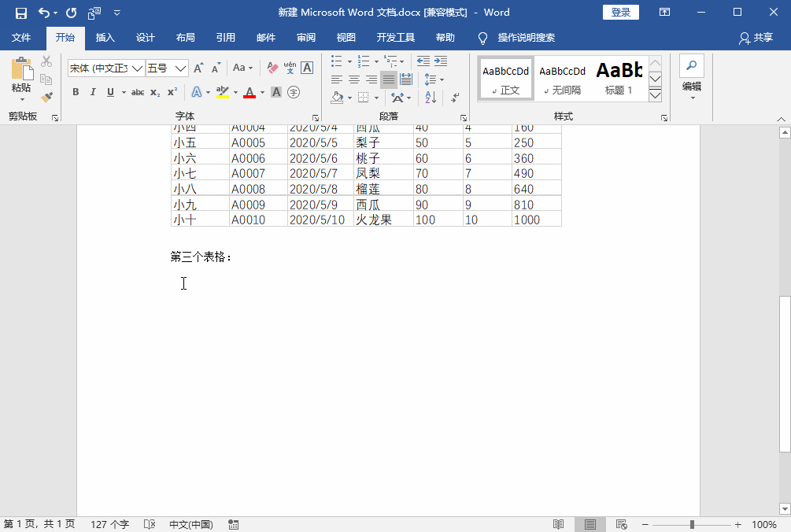Toggle superscript formatting
The height and width of the screenshot is (532, 791).
pos(172,92)
